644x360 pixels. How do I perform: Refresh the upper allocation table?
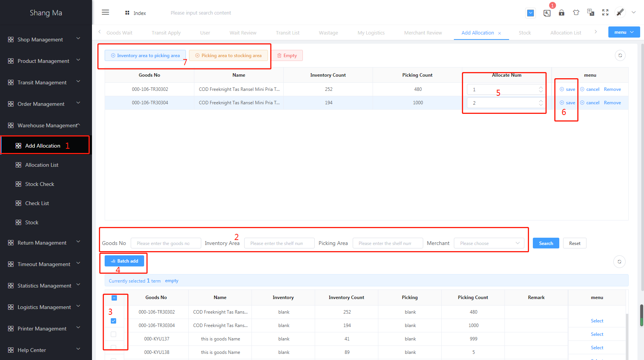pos(620,56)
